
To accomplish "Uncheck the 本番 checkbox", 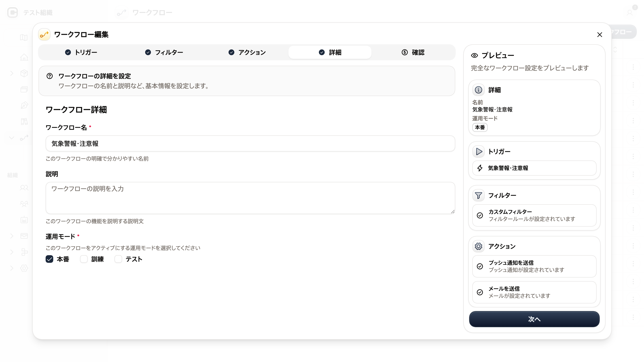I will 49,259.
